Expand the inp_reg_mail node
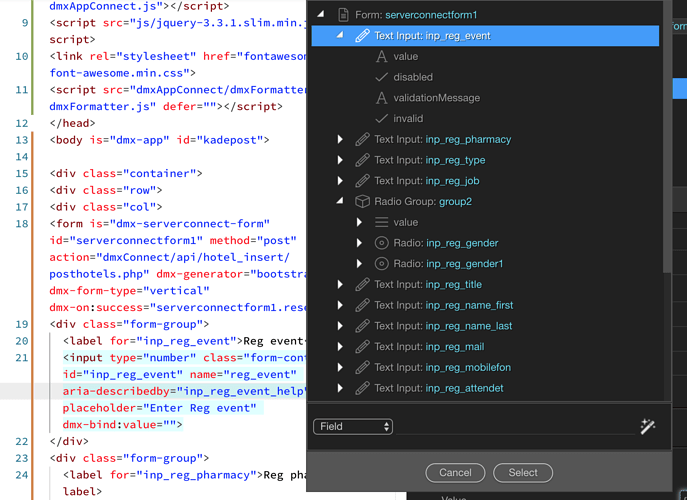This screenshot has height=500, width=687. pyautogui.click(x=340, y=347)
